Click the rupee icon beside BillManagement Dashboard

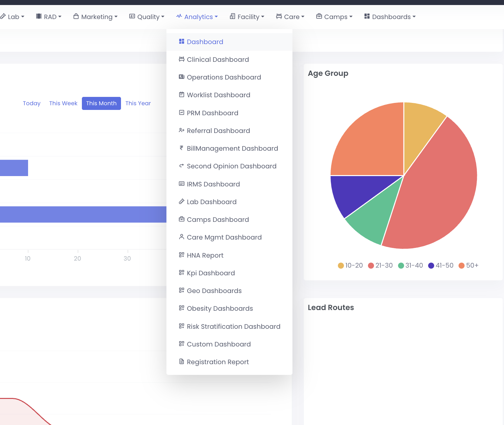[x=181, y=148]
